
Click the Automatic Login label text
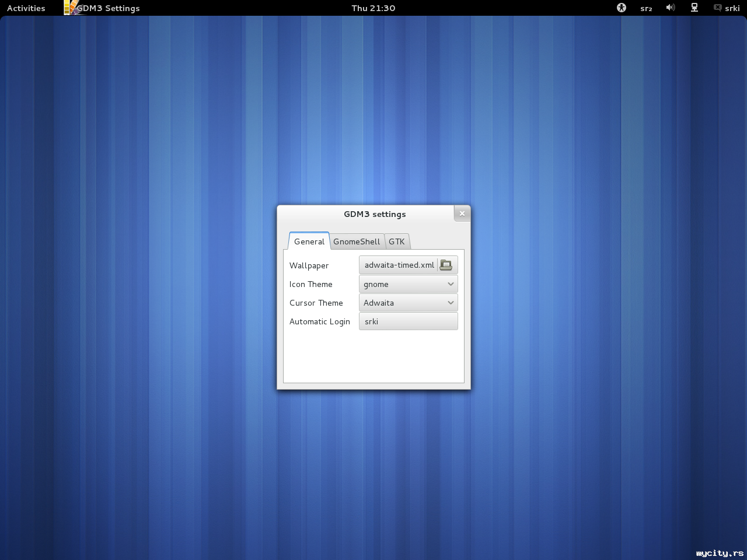pos(320,321)
